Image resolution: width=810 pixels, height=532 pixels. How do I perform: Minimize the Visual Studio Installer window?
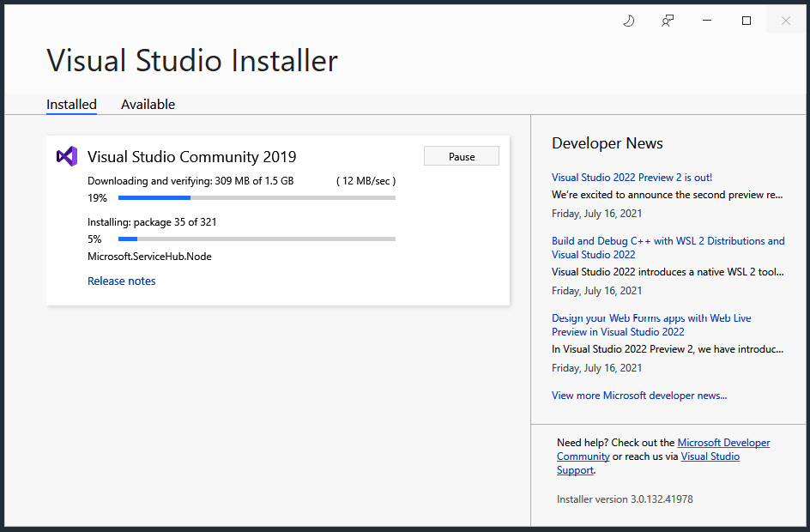[707, 21]
